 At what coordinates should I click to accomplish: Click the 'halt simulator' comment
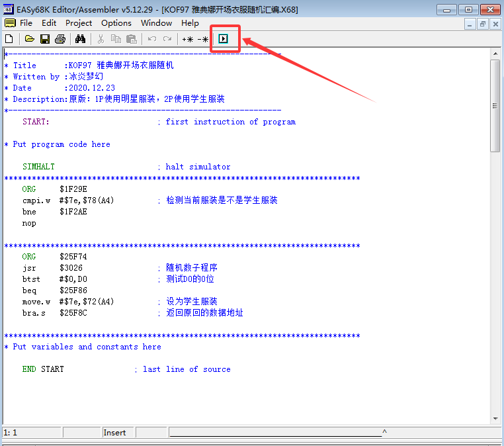pos(194,167)
